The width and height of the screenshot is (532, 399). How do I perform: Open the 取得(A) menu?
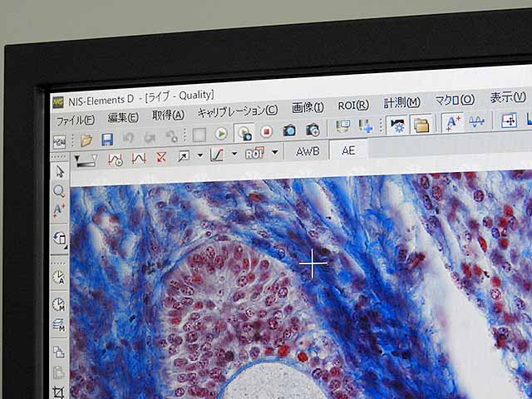(x=168, y=115)
